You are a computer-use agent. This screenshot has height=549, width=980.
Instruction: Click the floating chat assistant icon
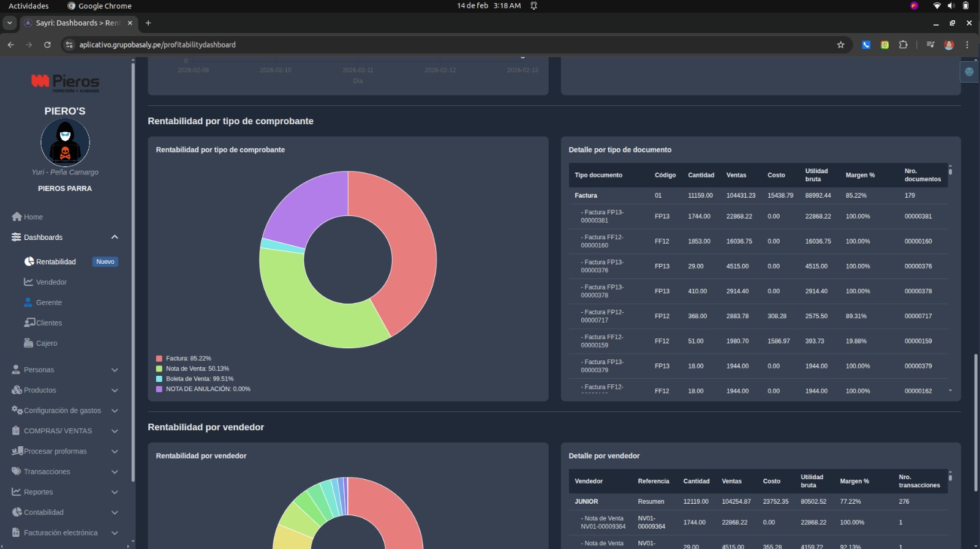[x=969, y=72]
